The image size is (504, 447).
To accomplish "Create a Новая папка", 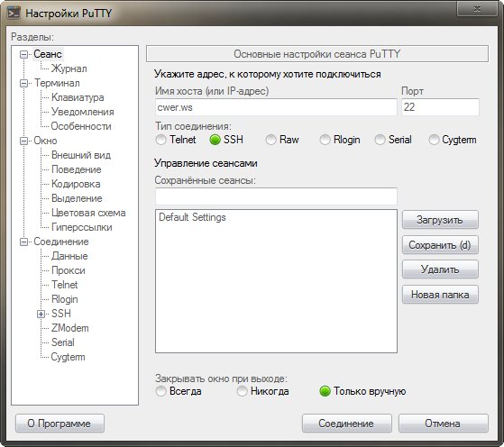I will coord(440,295).
